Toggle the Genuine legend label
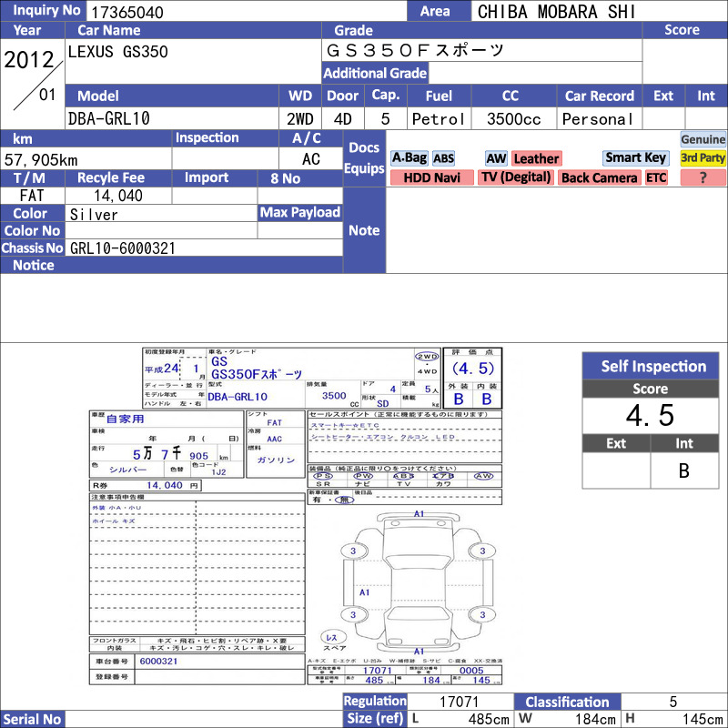728x728 pixels. (x=703, y=139)
